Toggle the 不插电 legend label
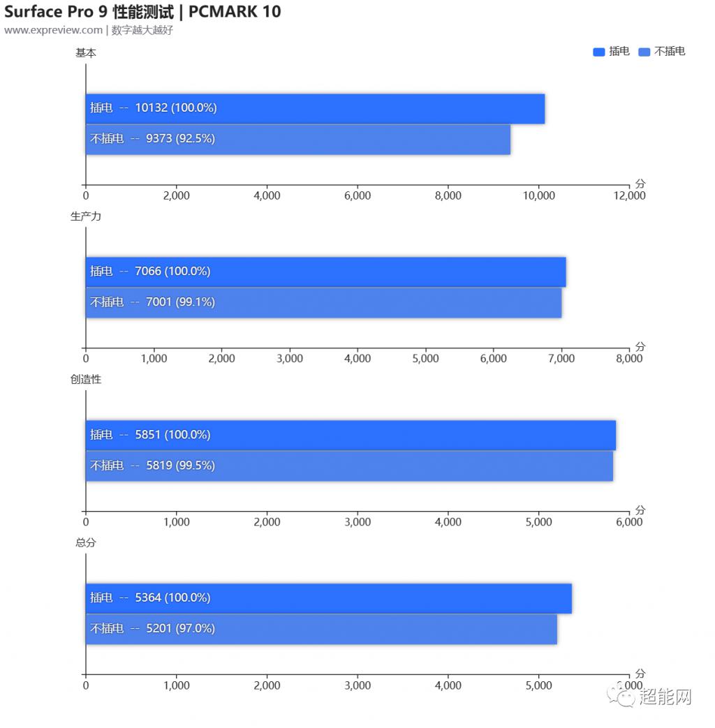 coord(670,51)
